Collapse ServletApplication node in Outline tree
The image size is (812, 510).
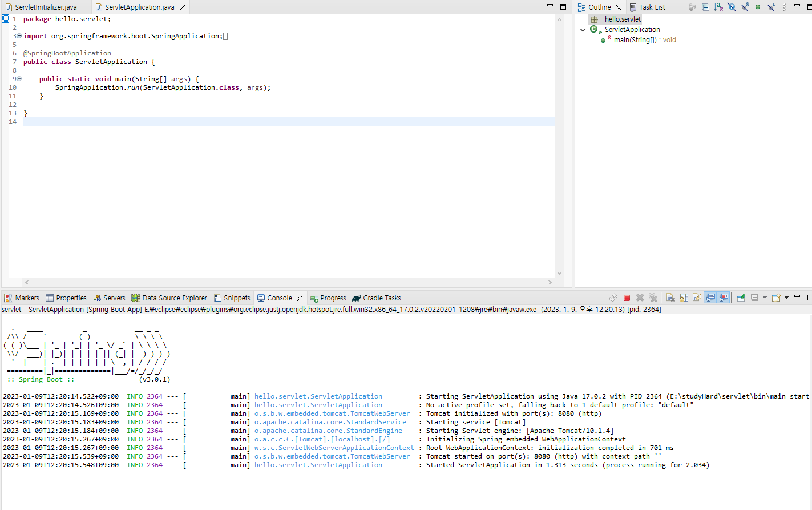(x=583, y=30)
